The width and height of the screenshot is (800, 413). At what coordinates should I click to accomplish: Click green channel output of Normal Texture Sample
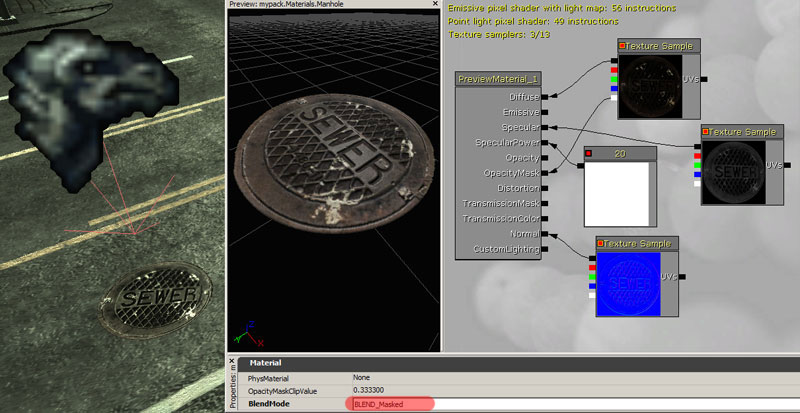click(x=592, y=276)
